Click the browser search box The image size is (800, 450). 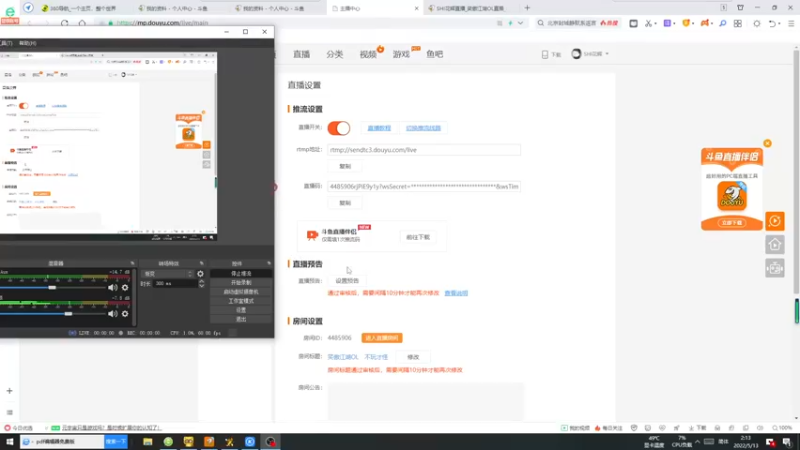(x=578, y=23)
